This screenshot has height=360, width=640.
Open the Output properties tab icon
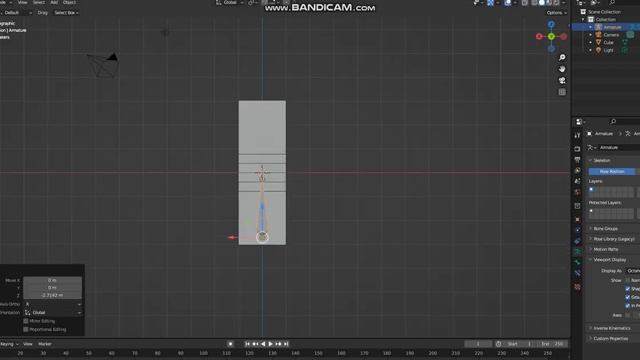point(577,160)
